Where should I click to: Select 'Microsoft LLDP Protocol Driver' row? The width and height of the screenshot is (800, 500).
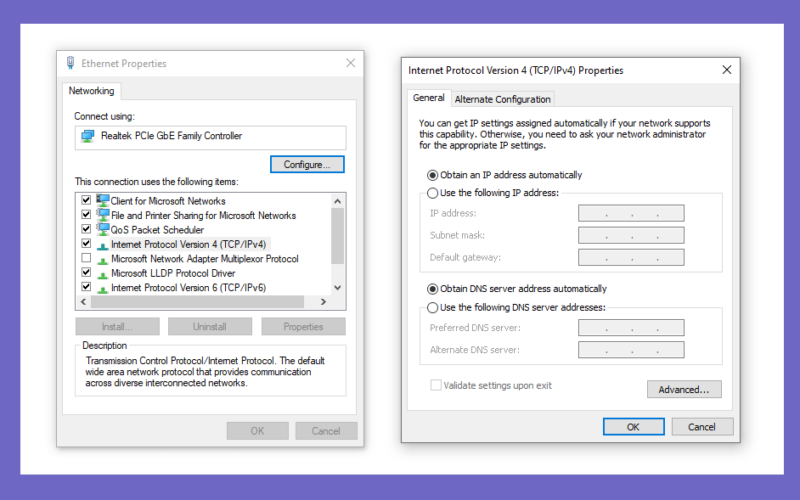coord(173,273)
